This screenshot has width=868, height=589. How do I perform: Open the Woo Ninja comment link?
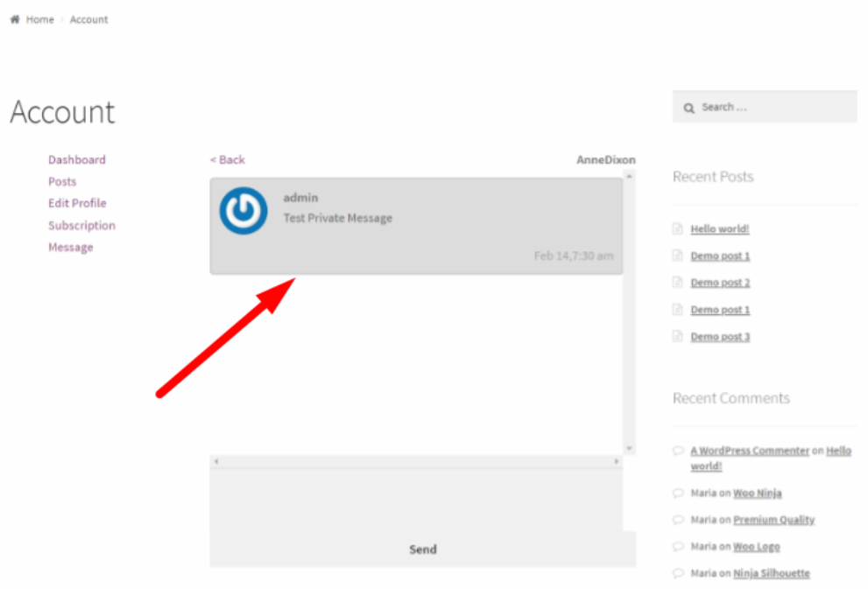coord(758,494)
